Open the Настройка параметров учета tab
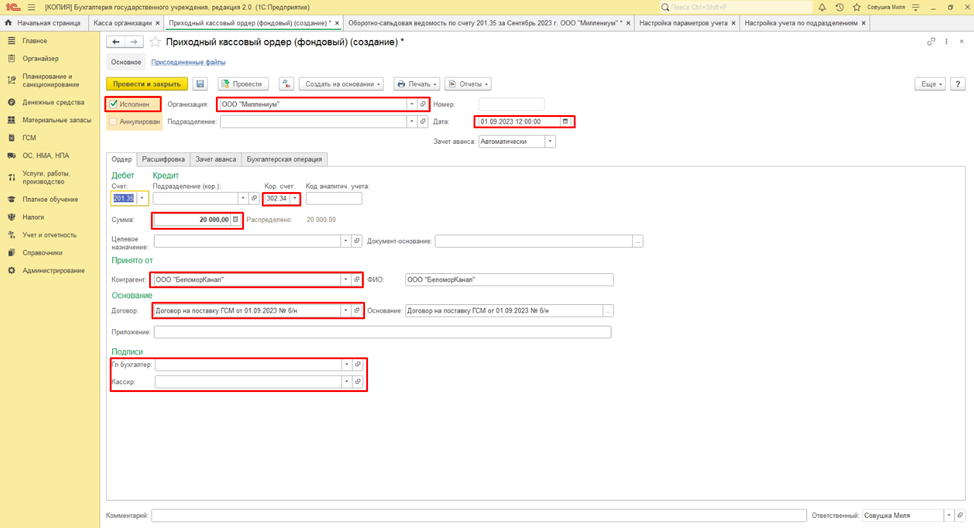 click(x=683, y=23)
